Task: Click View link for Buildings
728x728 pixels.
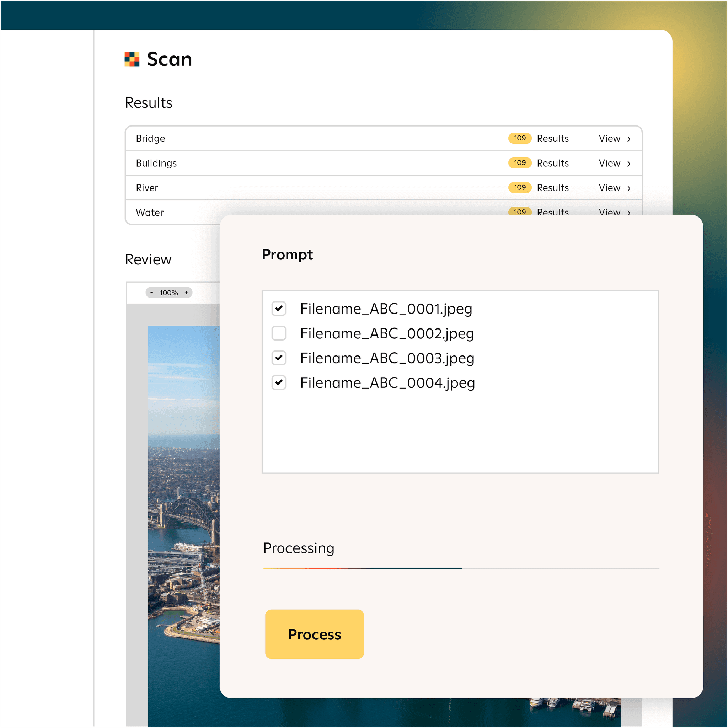Action: point(609,163)
